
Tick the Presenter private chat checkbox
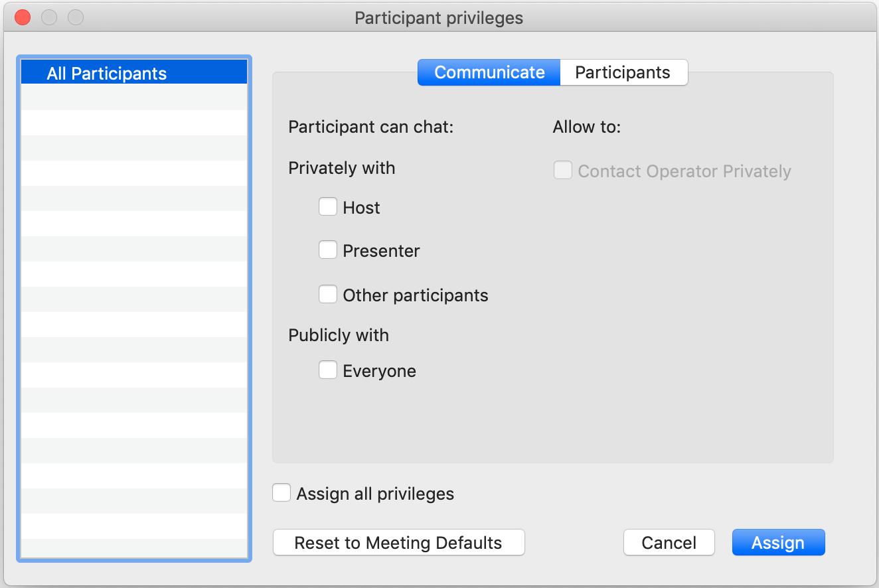[x=328, y=250]
